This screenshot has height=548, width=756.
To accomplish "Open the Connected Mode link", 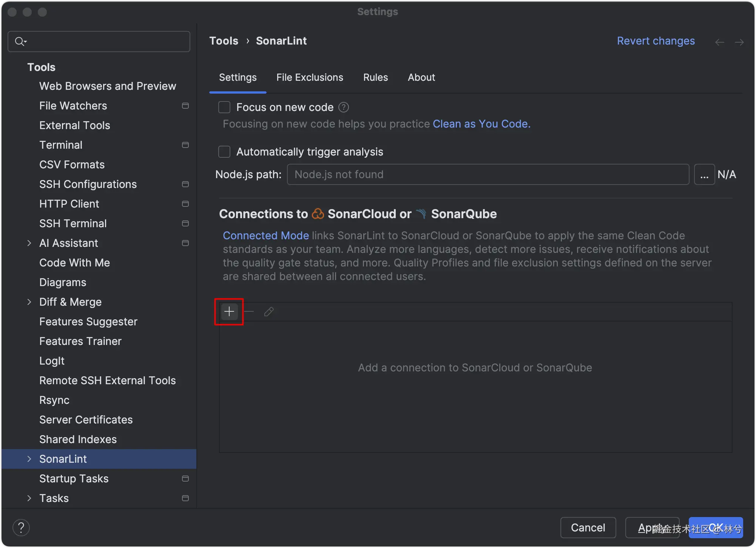I will pyautogui.click(x=266, y=236).
